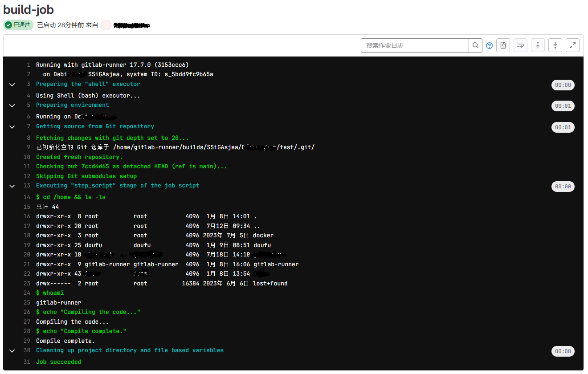
Task: Open the raw log file icon
Action: pyautogui.click(x=503, y=45)
